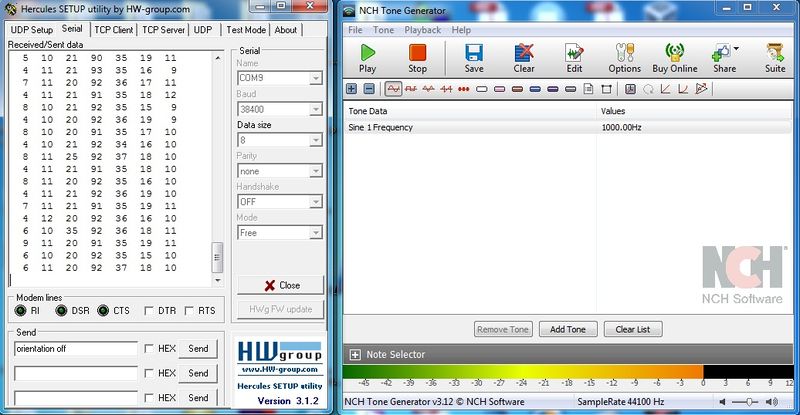Viewport: 800px width, 415px height.
Task: Select the blue noise icon
Action: click(535, 89)
